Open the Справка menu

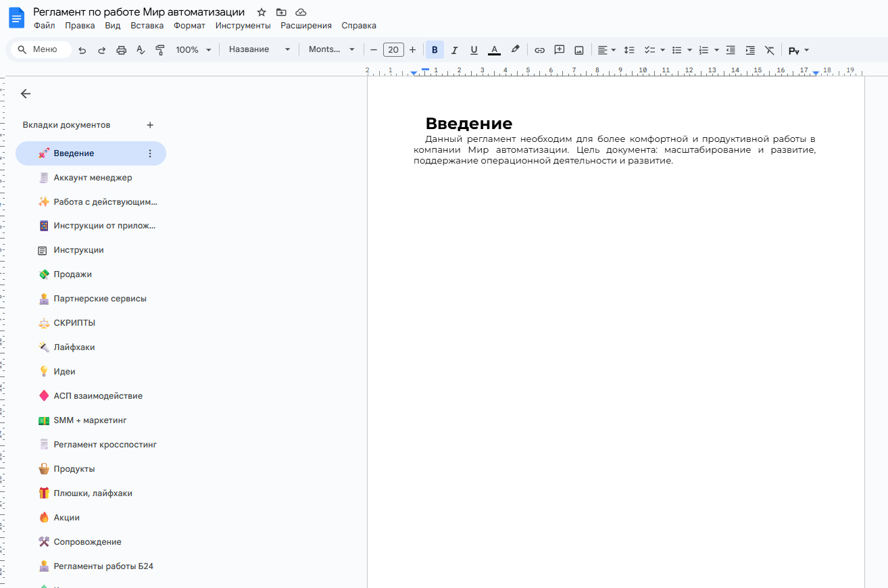click(x=359, y=26)
